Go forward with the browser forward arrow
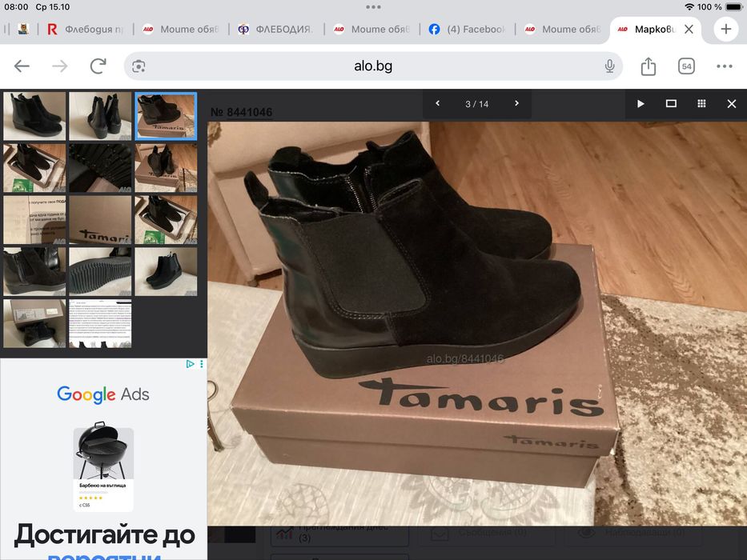747x560 pixels. coord(59,66)
